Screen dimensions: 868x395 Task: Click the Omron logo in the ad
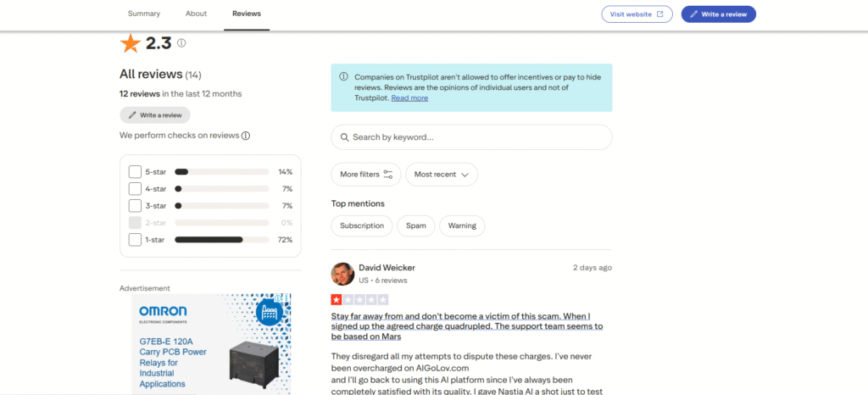pos(163,313)
